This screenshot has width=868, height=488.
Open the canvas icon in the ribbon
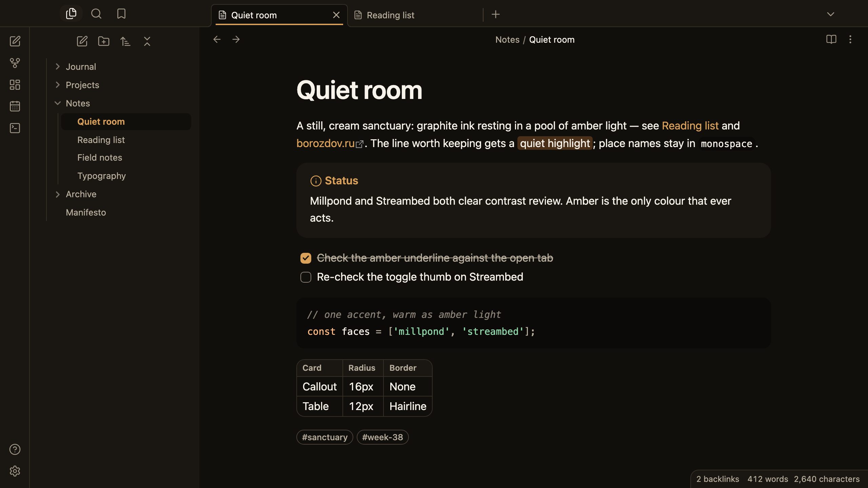pyautogui.click(x=15, y=85)
